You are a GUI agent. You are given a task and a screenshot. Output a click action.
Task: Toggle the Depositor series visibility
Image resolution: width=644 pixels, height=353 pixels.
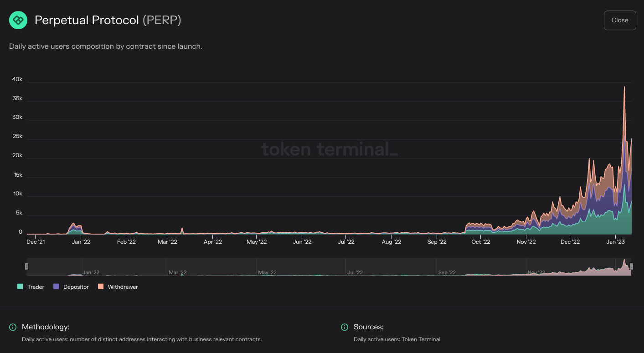point(71,286)
